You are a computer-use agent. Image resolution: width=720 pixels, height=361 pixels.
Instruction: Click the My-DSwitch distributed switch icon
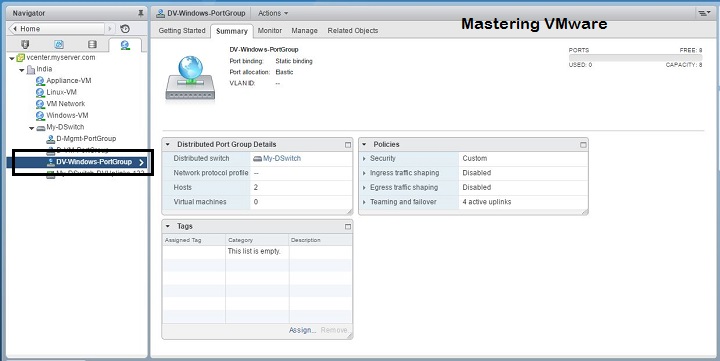(40, 127)
